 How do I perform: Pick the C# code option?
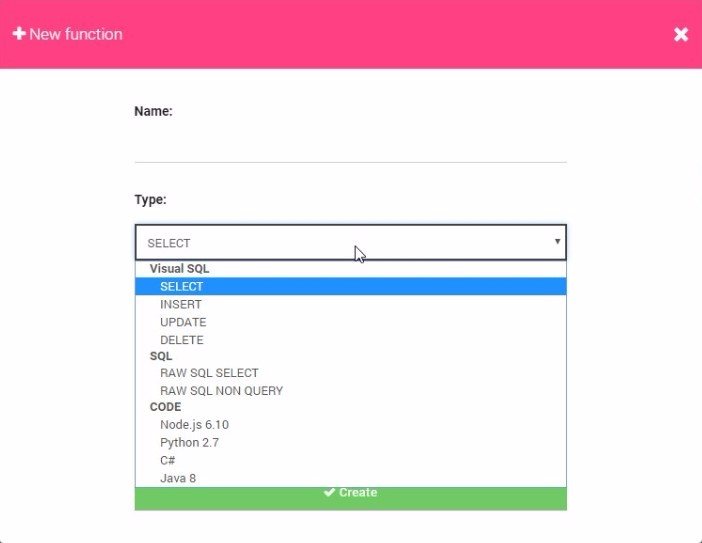pos(167,460)
